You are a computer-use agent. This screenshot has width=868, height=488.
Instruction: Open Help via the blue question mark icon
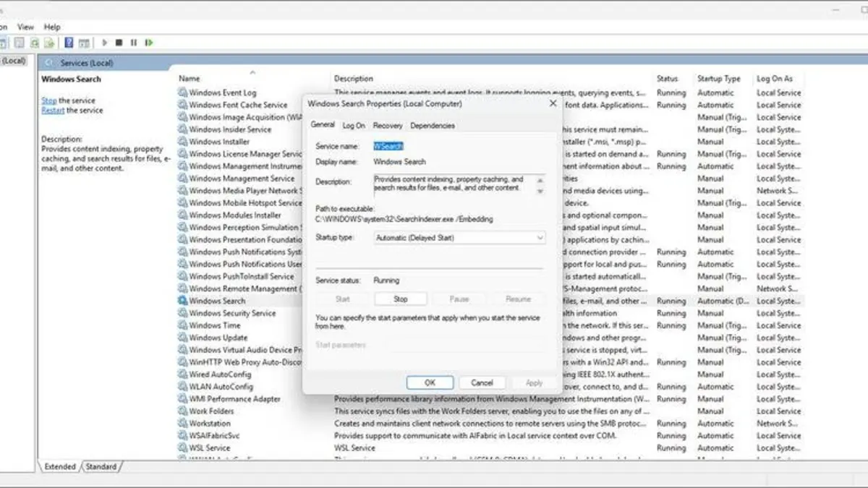click(x=68, y=42)
